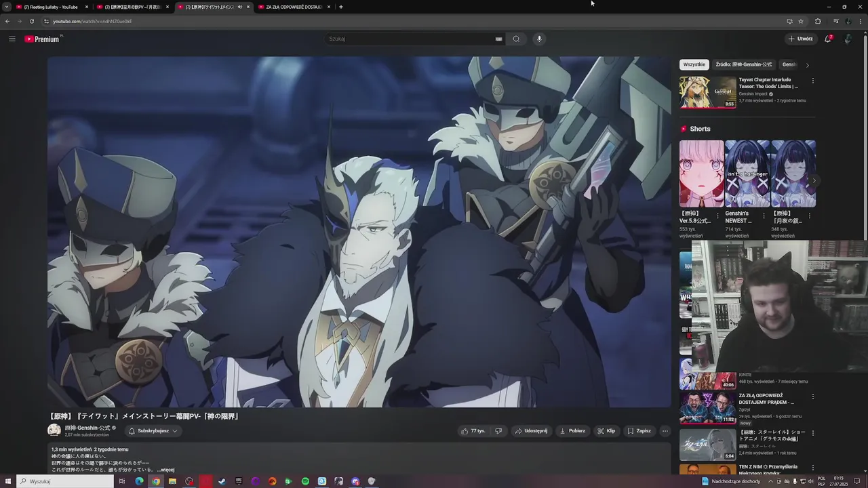
Task: Open options menu for ZA ZŁĄ ODPOWIEDŹ video
Action: coord(813,396)
